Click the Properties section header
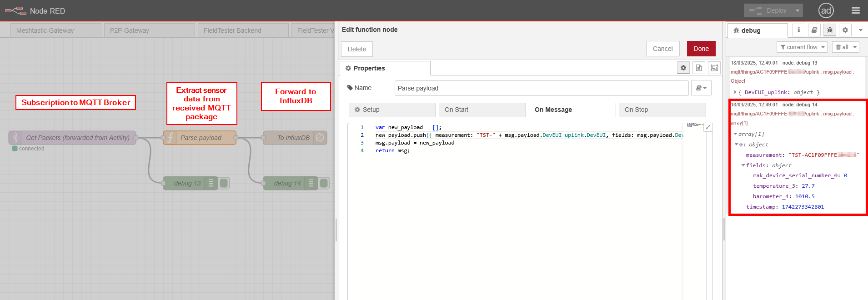Viewport: 868px width, 300px height. click(x=385, y=68)
